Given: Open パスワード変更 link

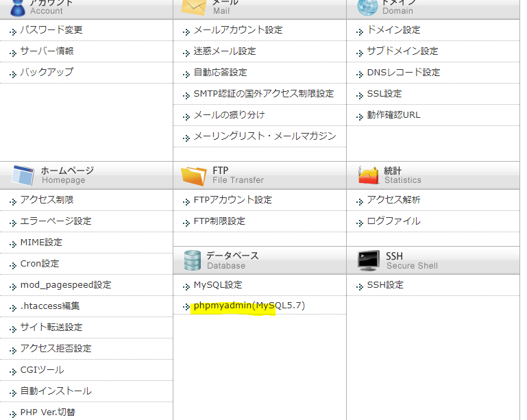Looking at the screenshot, I should click(51, 30).
